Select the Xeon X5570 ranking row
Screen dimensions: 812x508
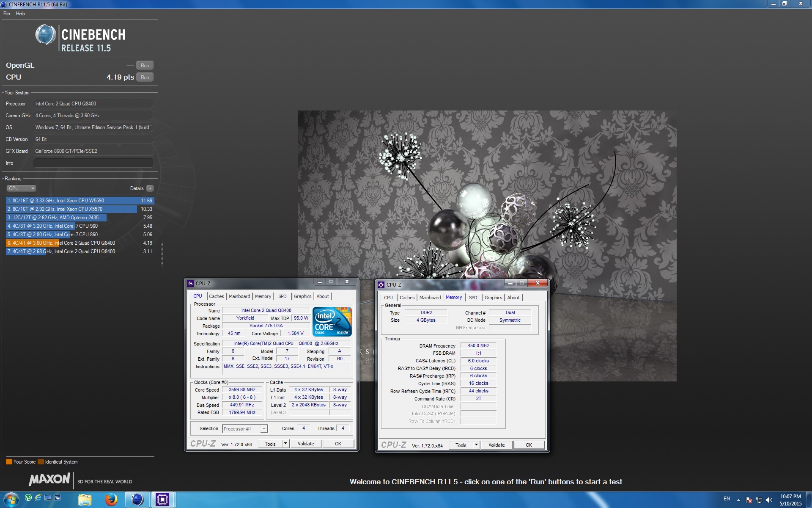pos(80,209)
